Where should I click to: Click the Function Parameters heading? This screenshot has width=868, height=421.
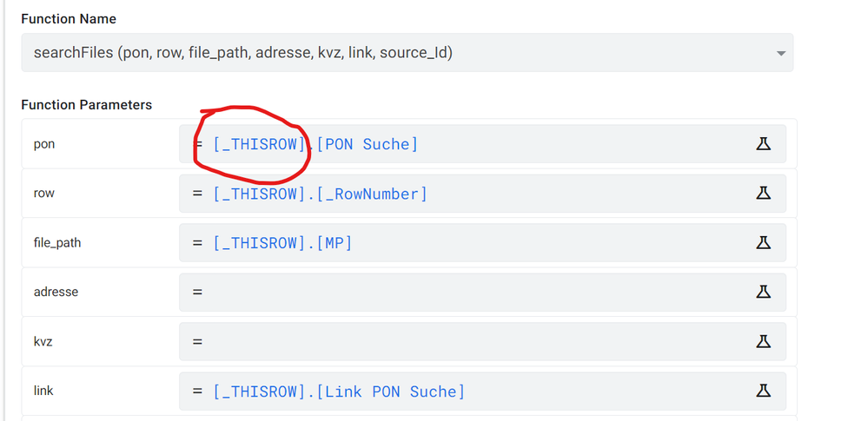click(86, 104)
